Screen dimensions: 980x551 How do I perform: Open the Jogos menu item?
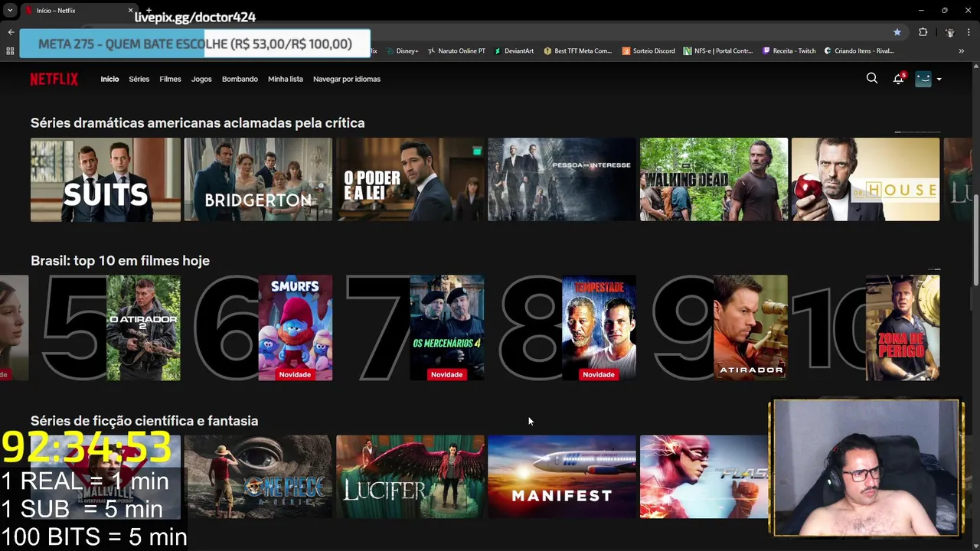tap(201, 79)
